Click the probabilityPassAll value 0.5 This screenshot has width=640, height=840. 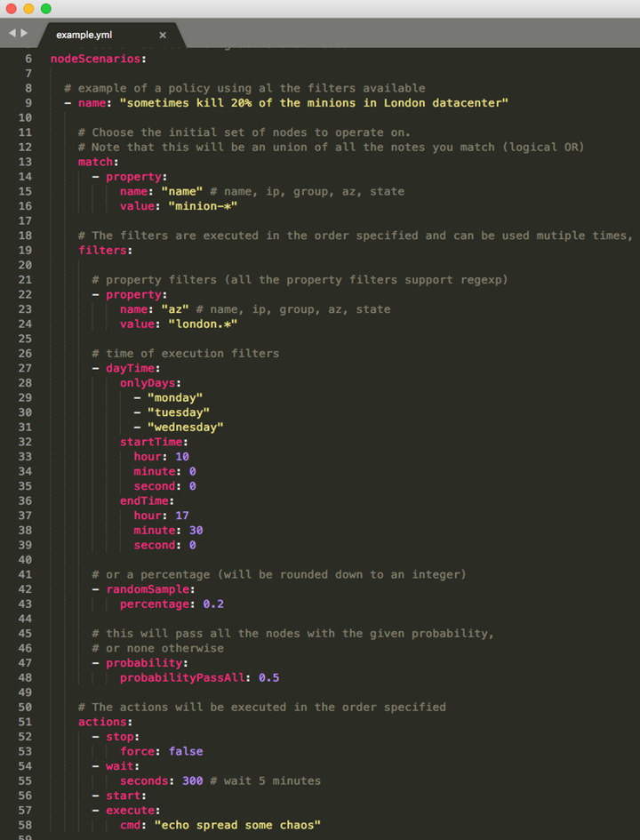point(268,677)
